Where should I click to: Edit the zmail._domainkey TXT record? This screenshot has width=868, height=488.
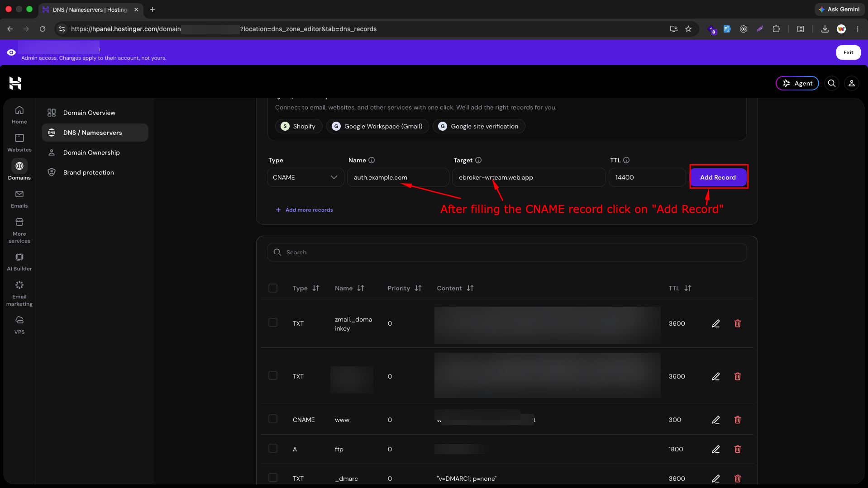[716, 323]
